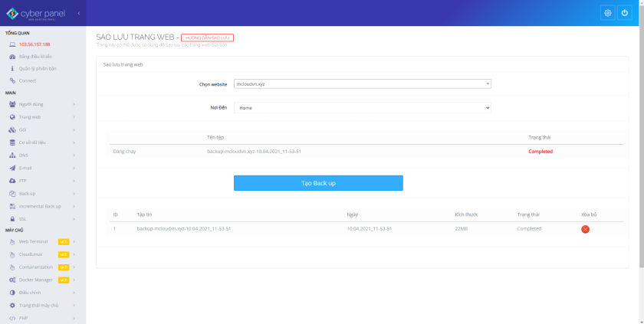Open settings gear icon in header
This screenshot has width=644, height=324.
pos(607,13)
